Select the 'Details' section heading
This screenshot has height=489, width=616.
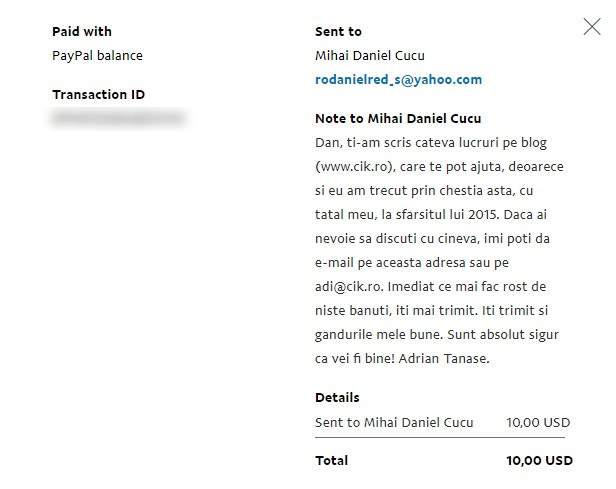[x=337, y=397]
